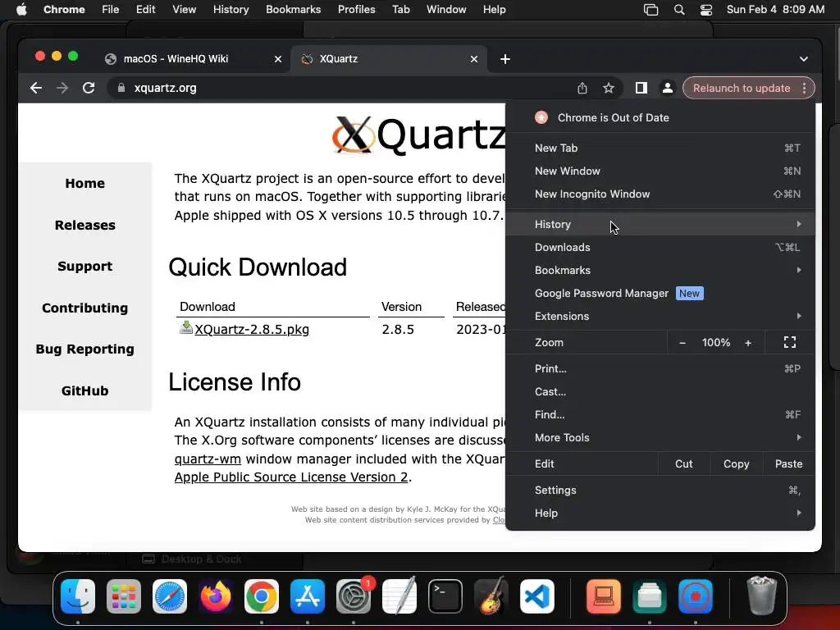The width and height of the screenshot is (840, 630).
Task: Select Cast... from the menu
Action: 660,391
